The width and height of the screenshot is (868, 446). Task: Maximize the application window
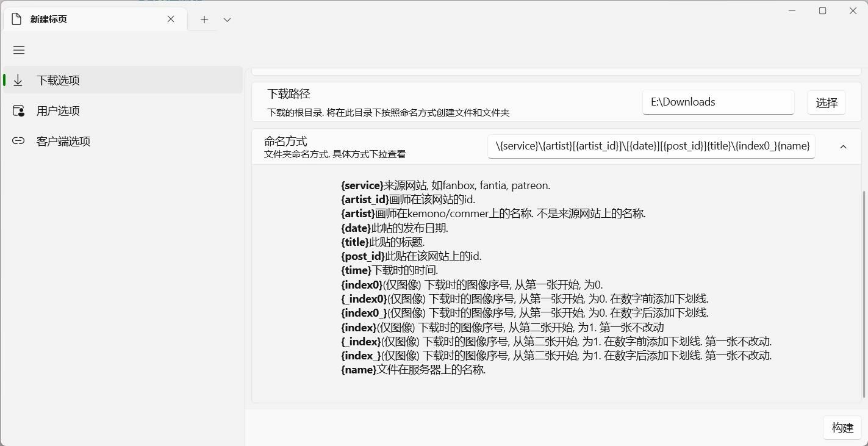pyautogui.click(x=822, y=11)
